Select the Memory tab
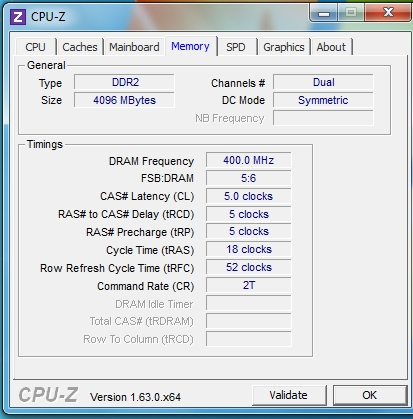Viewport: 413px width, 419px height. point(190,46)
